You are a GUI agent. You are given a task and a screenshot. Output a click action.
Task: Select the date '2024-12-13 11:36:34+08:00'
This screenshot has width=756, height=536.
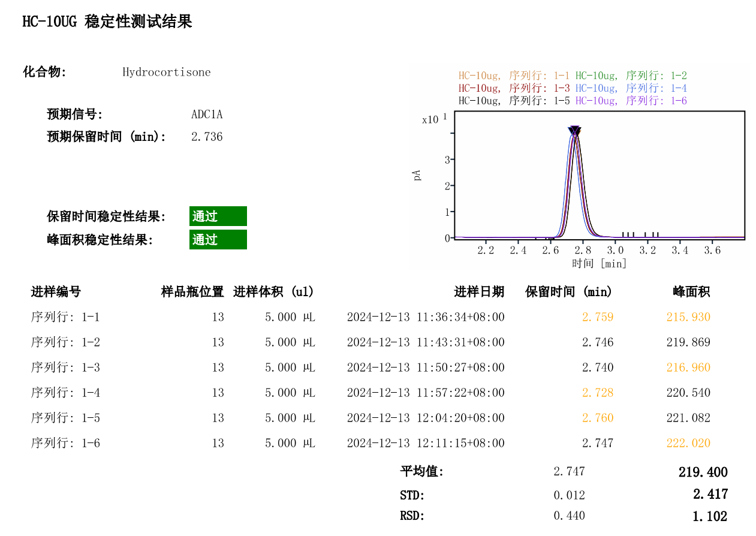point(426,317)
